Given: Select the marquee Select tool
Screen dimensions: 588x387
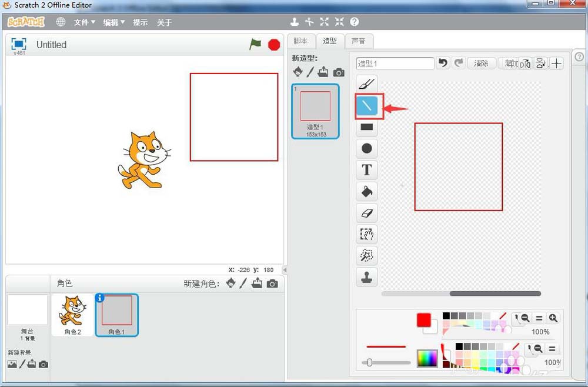Looking at the screenshot, I should tap(366, 234).
